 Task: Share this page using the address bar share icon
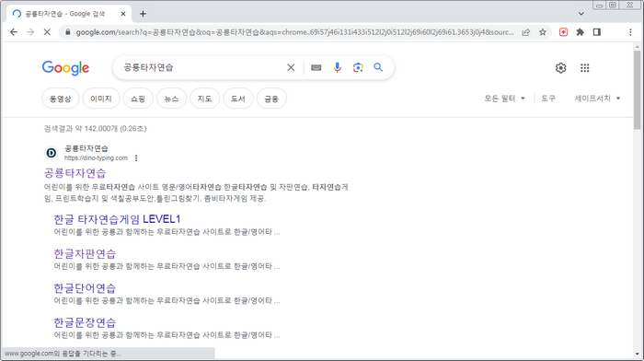tap(525, 32)
